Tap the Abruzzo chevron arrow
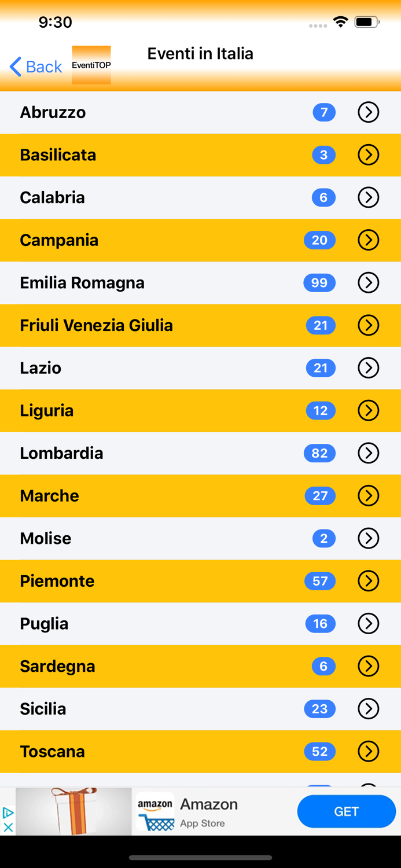Viewport: 401px width, 868px height. [x=369, y=112]
